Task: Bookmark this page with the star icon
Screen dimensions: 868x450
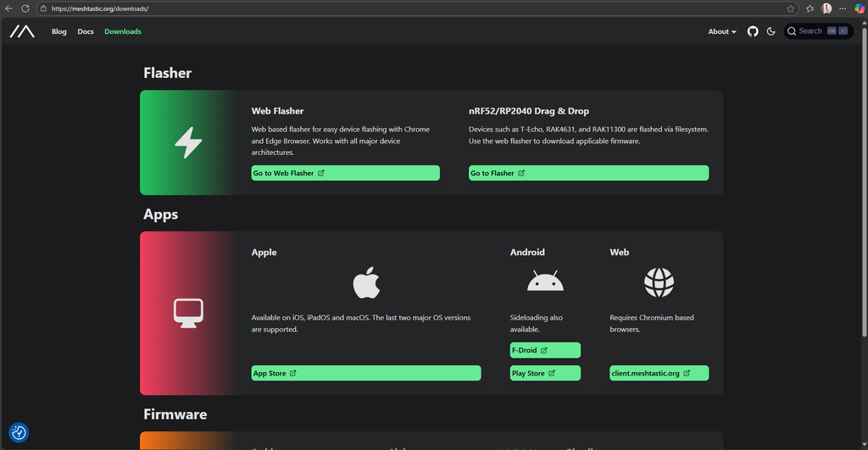Action: click(790, 8)
